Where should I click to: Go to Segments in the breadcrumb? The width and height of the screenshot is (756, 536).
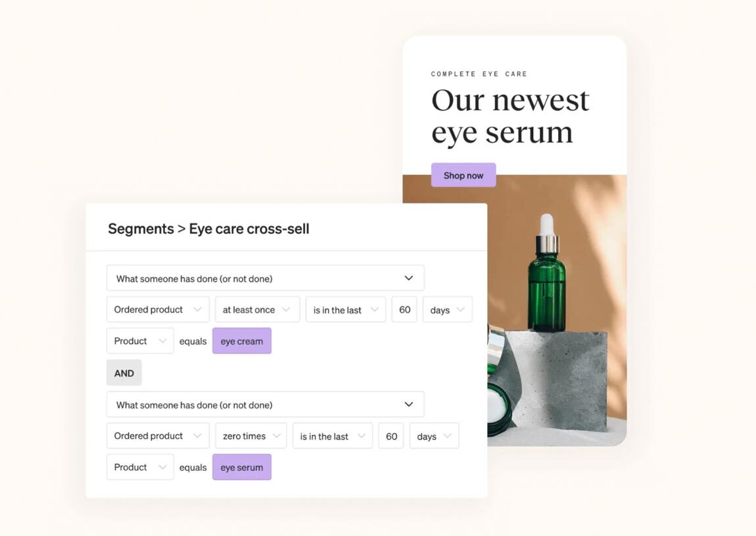[x=141, y=229]
